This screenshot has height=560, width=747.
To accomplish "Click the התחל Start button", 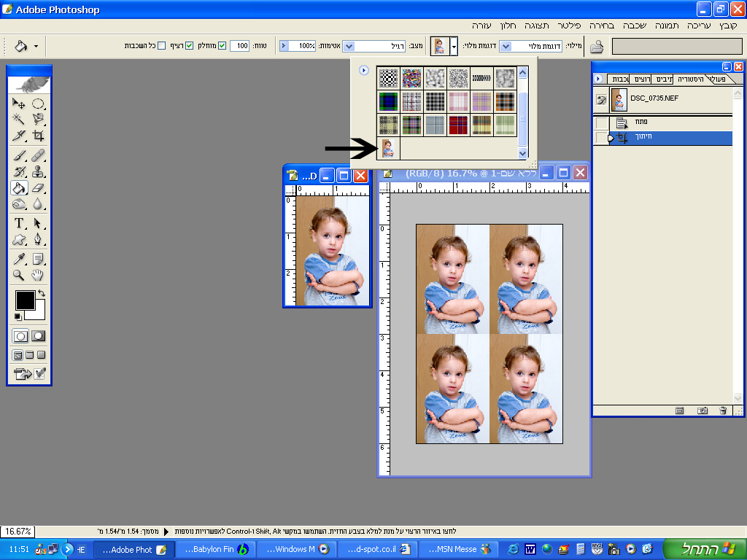I will [704, 549].
